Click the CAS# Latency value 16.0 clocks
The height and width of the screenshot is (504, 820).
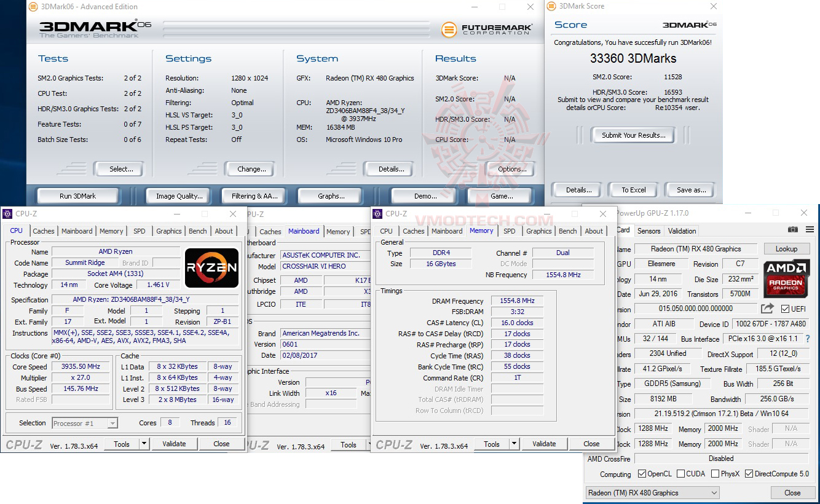click(x=517, y=323)
